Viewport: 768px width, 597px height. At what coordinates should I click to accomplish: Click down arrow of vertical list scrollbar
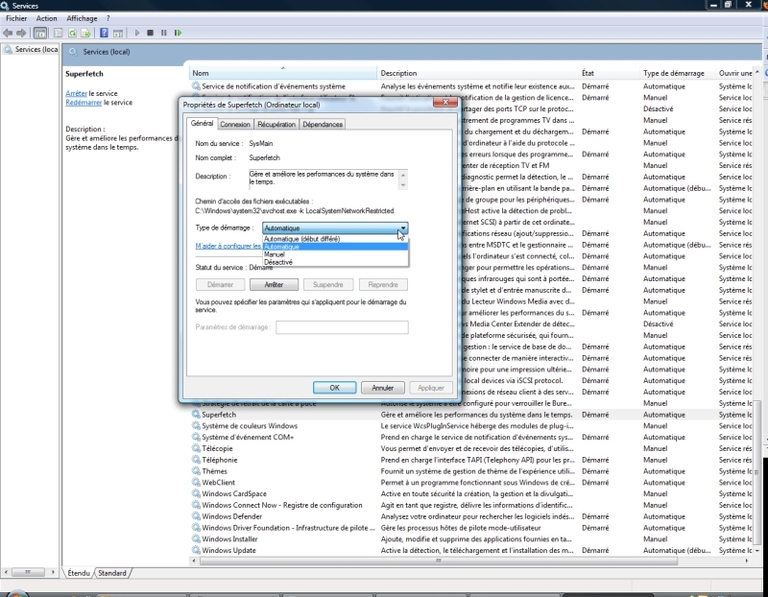pyautogui.click(x=758, y=550)
